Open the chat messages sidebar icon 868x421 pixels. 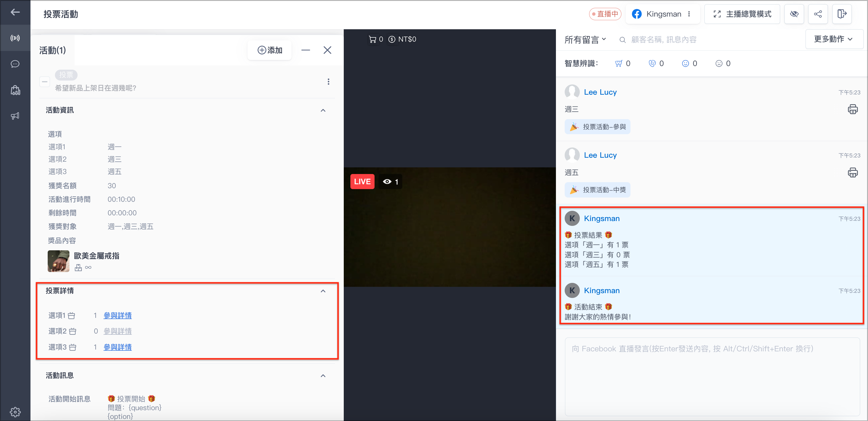pos(15,64)
